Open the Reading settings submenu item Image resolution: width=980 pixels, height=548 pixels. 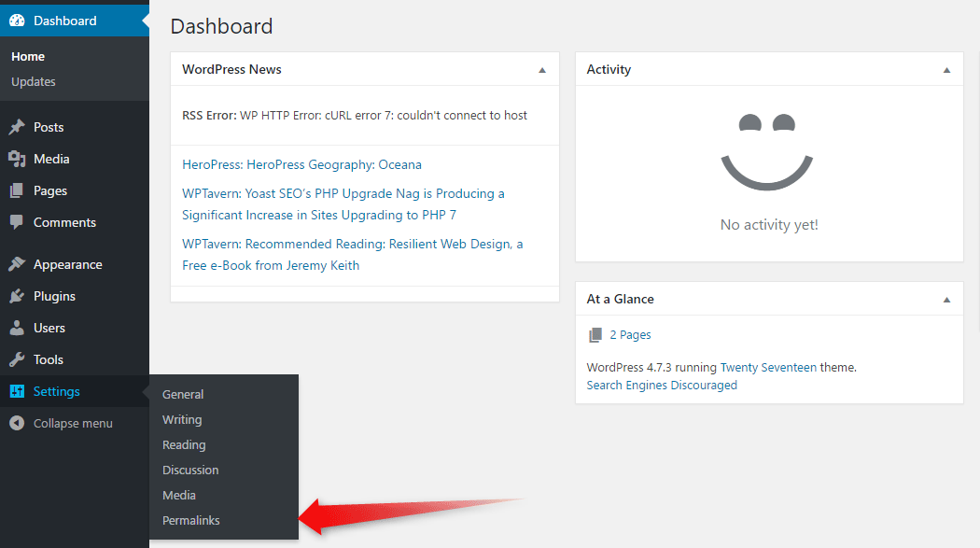point(184,444)
